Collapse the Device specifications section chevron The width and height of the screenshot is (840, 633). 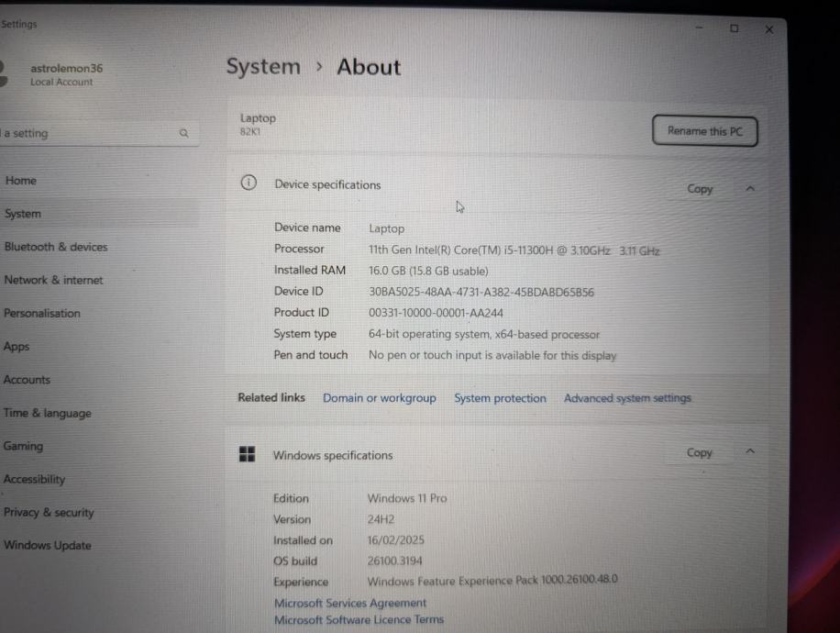750,189
